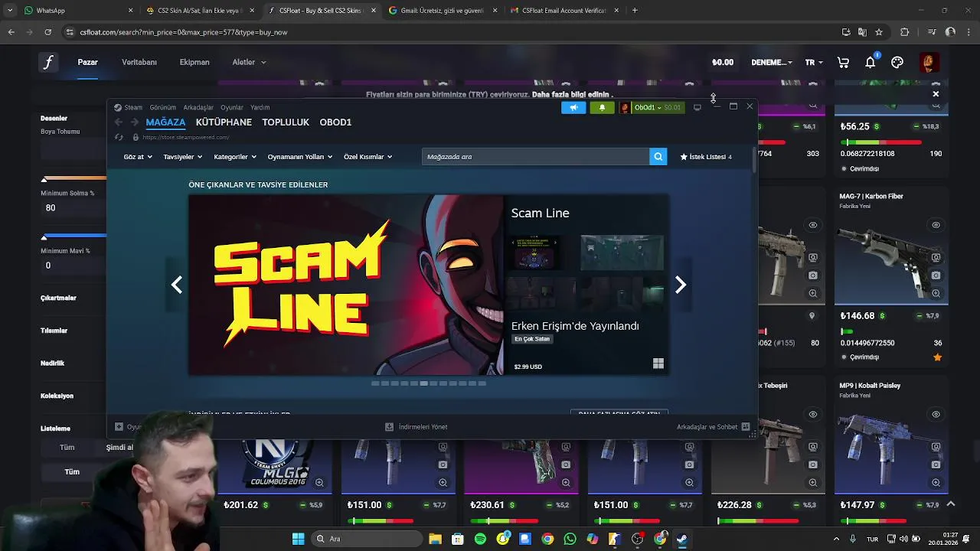
Task: Open the TR language dropdown
Action: pyautogui.click(x=814, y=63)
